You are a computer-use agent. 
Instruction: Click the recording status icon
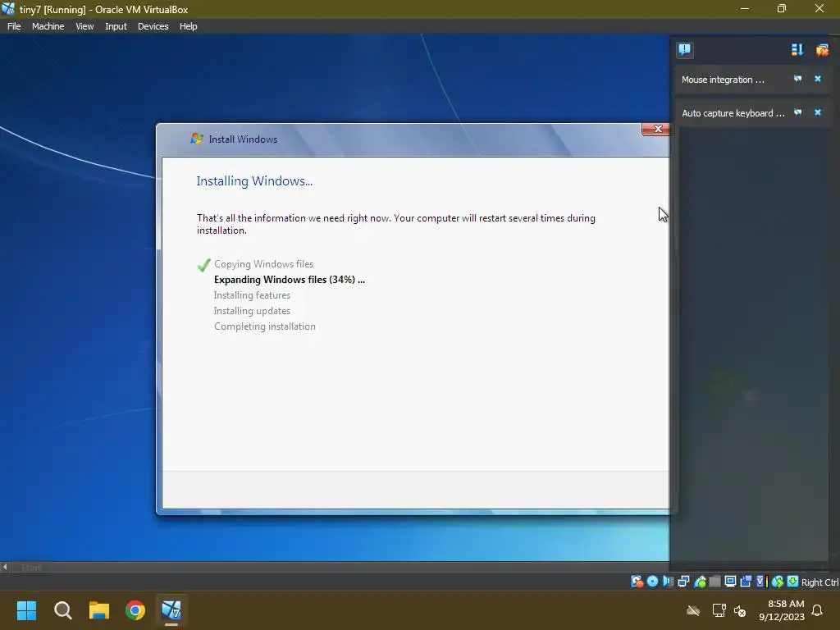[x=746, y=582]
